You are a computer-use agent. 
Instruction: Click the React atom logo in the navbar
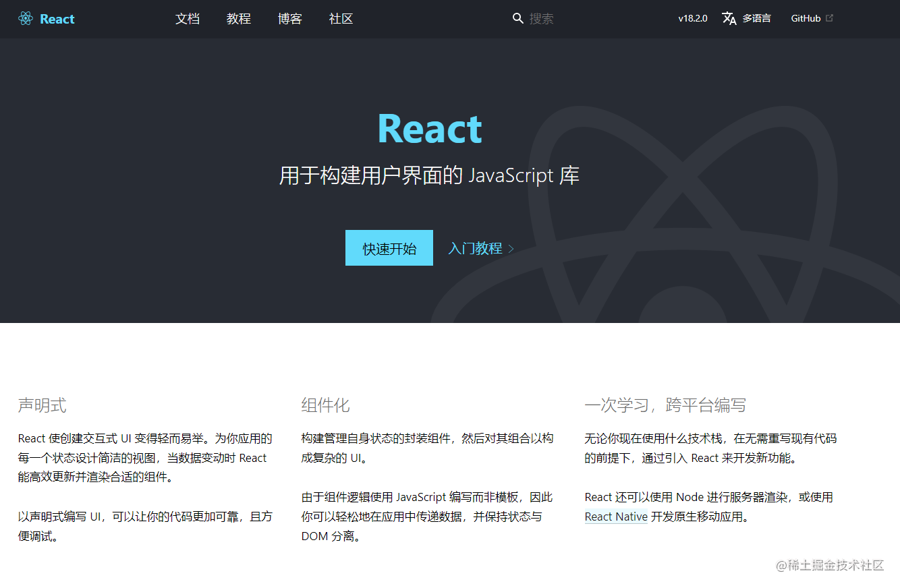[26, 18]
